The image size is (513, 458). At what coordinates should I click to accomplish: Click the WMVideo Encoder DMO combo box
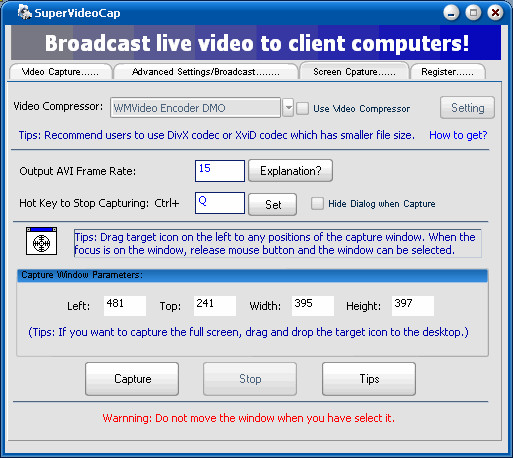tap(195, 108)
